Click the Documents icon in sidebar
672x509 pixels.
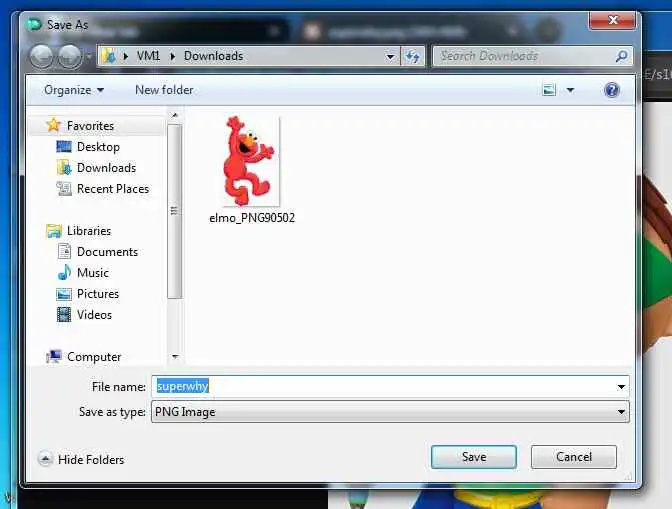(64, 252)
